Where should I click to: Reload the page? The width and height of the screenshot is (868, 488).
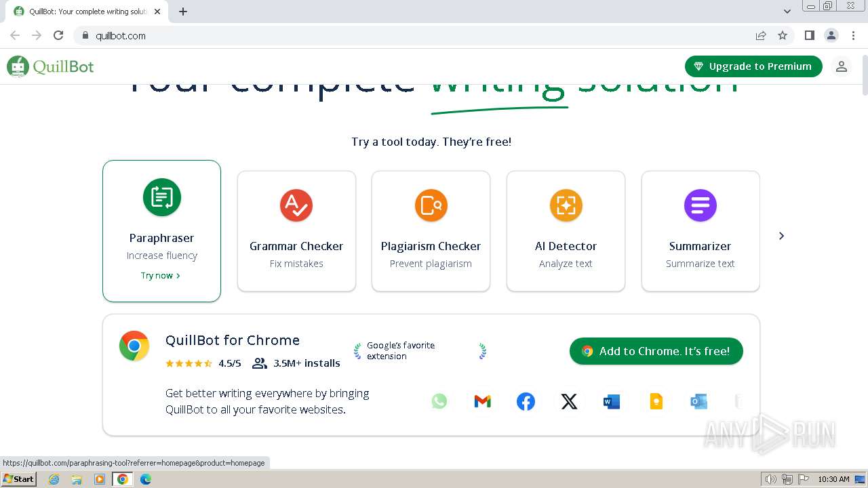[x=58, y=35]
